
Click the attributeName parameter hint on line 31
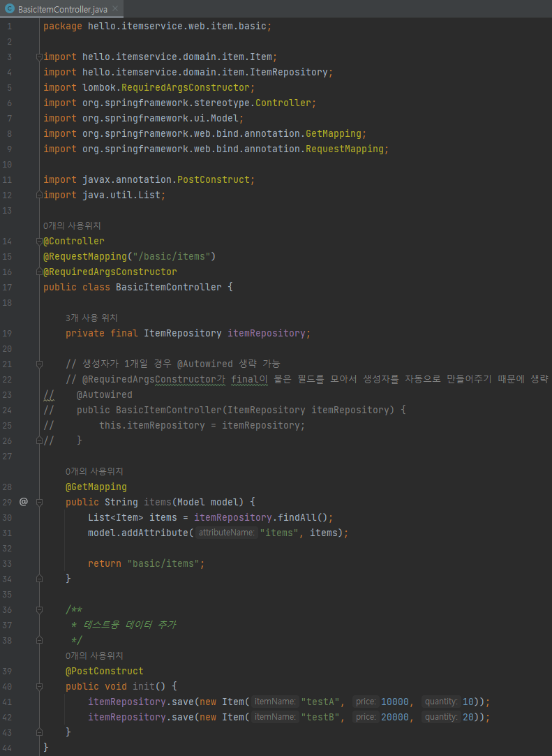[x=226, y=533]
